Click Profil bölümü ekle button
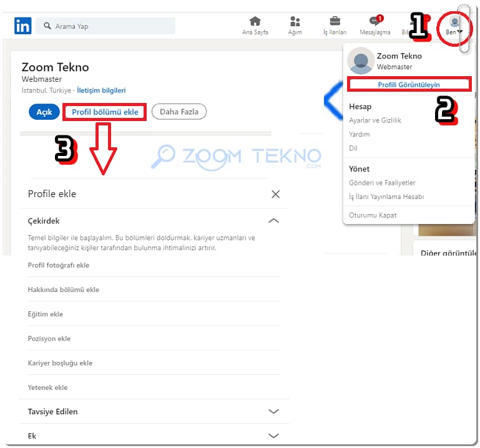 [x=105, y=112]
